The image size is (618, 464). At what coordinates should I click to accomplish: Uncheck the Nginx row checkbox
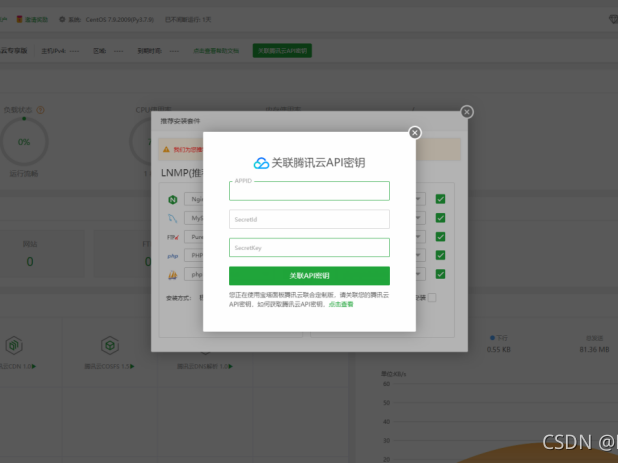[440, 199]
